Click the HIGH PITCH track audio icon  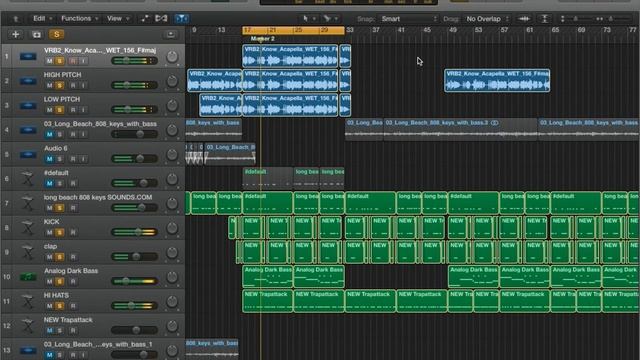tap(28, 81)
